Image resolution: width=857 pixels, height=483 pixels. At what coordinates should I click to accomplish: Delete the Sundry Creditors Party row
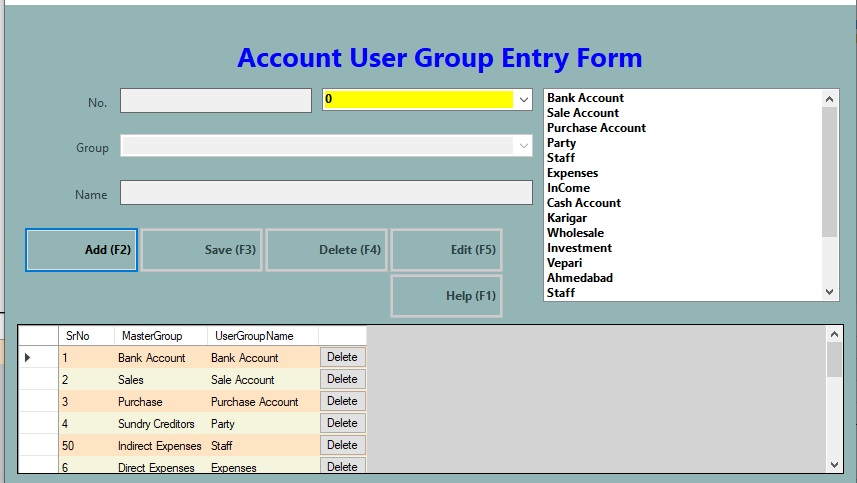click(x=342, y=423)
